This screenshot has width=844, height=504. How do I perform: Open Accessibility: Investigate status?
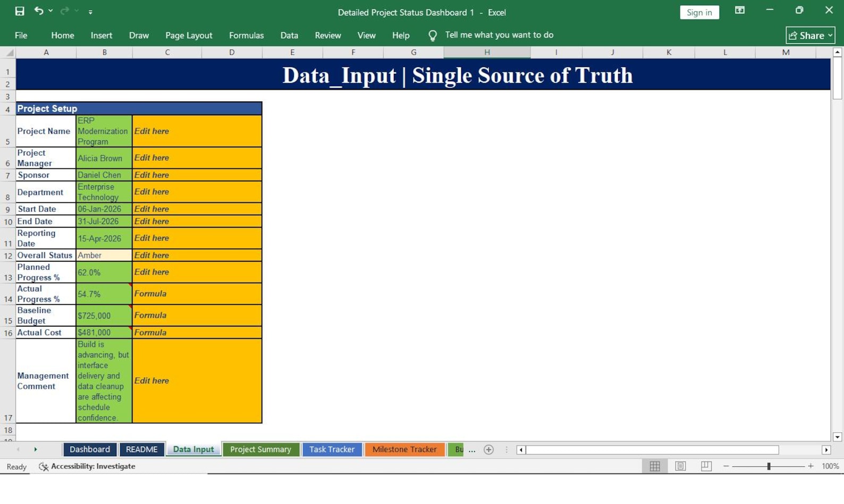coord(87,466)
